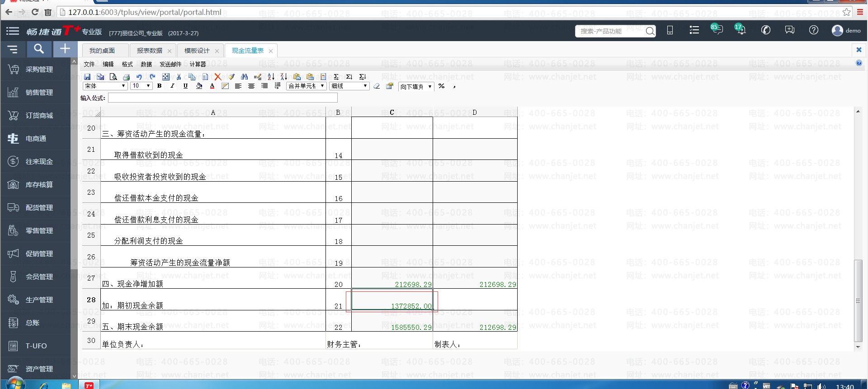Undo the last edit
The width and height of the screenshot is (868, 389).
click(139, 77)
